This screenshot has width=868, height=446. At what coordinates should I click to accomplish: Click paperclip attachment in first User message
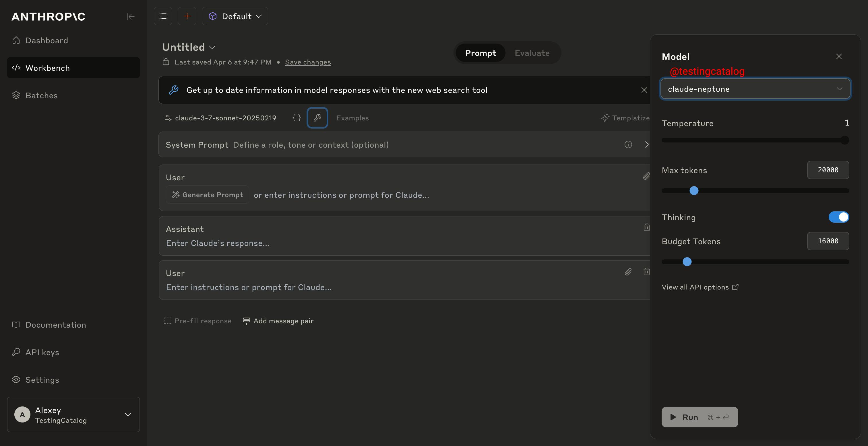click(646, 176)
